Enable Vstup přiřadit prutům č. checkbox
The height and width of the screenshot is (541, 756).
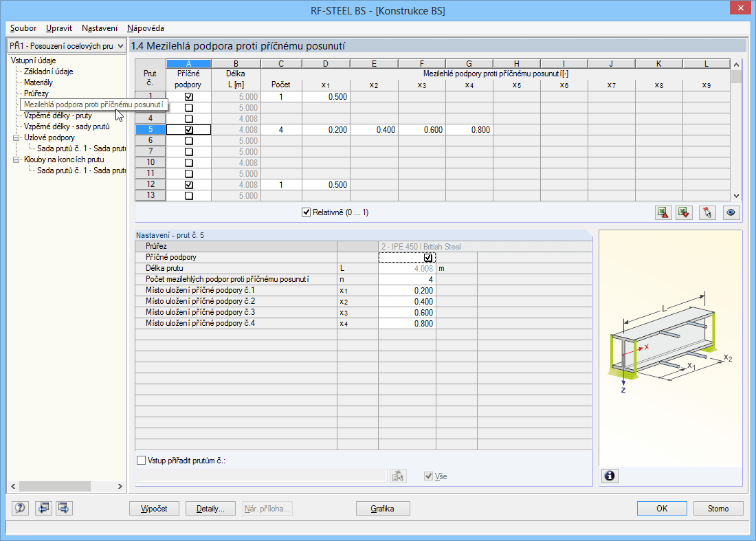[142, 461]
